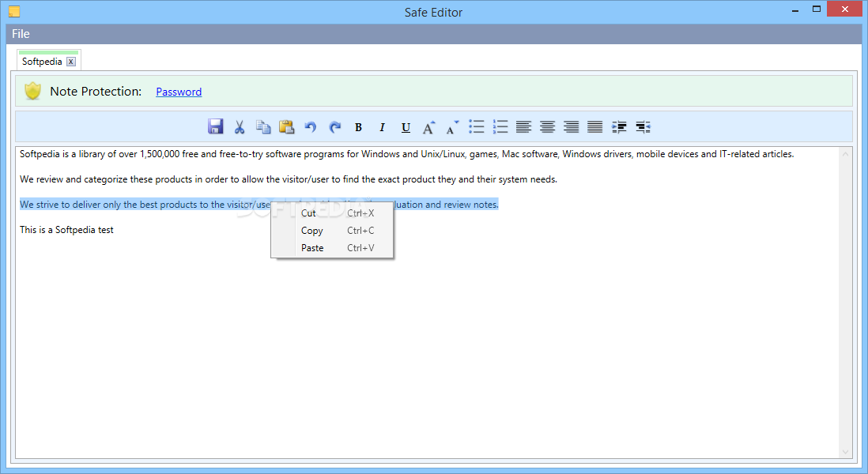Click the editor scrollbar down arrow
The width and height of the screenshot is (868, 474).
tap(845, 452)
